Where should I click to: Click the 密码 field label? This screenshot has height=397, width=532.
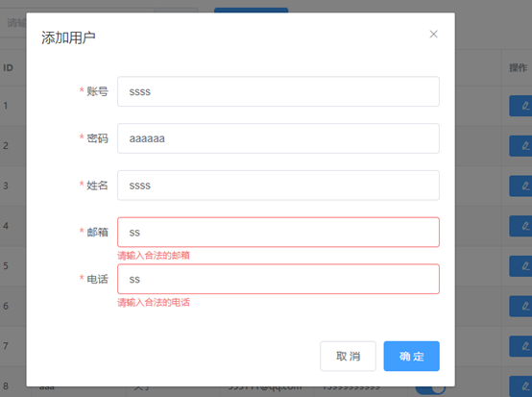pyautogui.click(x=97, y=138)
